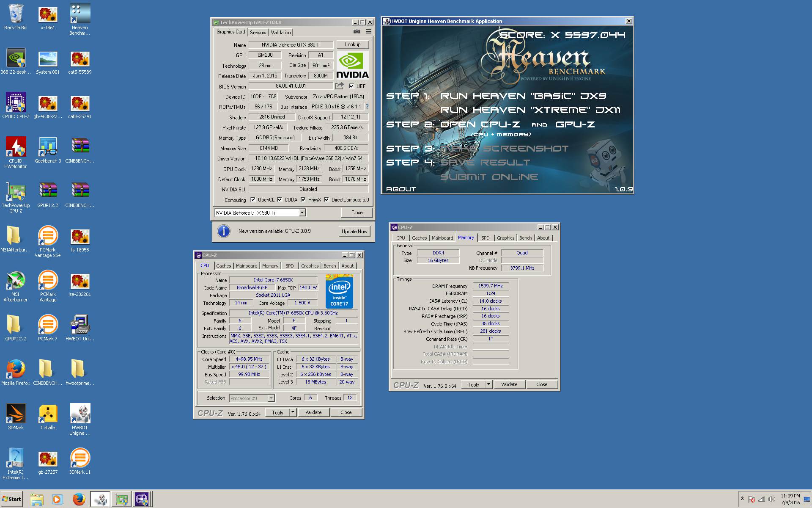This screenshot has height=508, width=812.
Task: Open the Recycle Bin desktop icon
Action: 16,17
